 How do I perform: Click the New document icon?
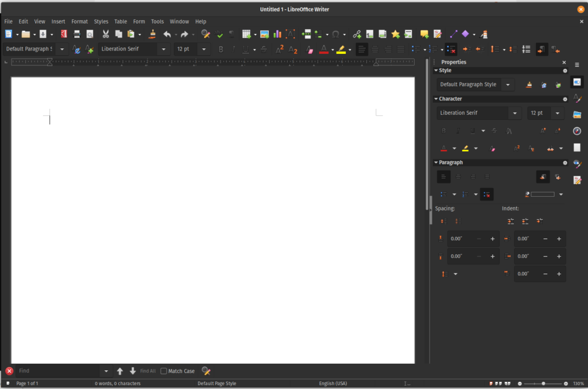8,34
